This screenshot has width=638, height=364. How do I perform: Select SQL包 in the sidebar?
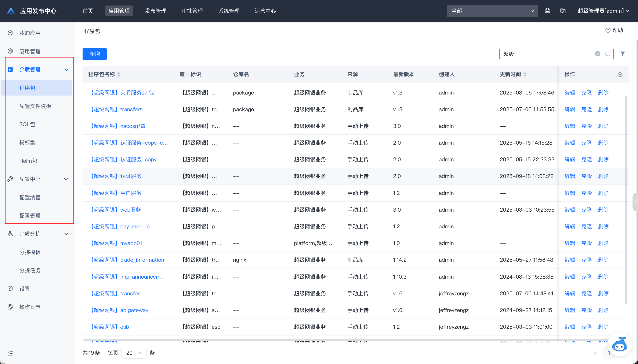click(x=27, y=124)
